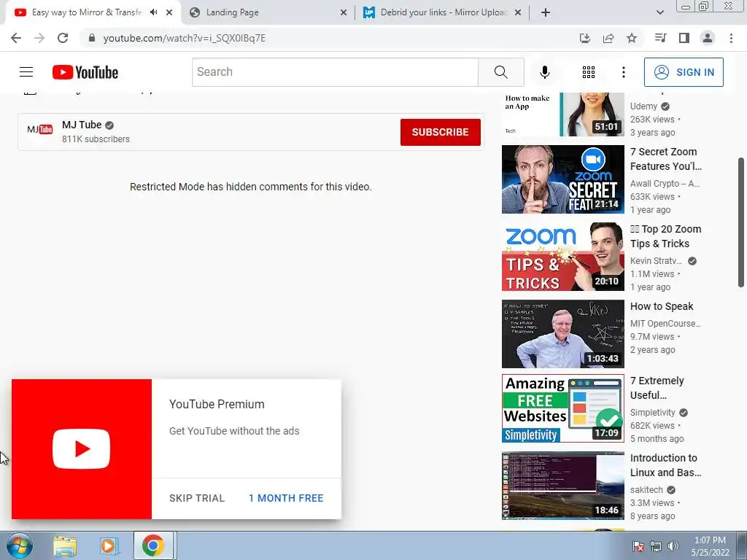The width and height of the screenshot is (747, 560).
Task: Open Windows Media Player from taskbar
Action: click(109, 545)
